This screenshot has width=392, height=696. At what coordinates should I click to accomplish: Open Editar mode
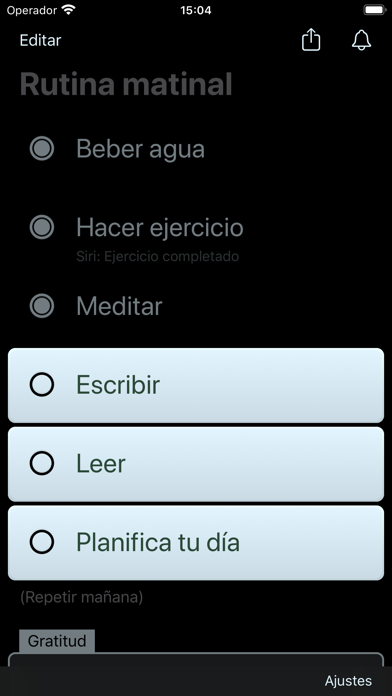(40, 40)
